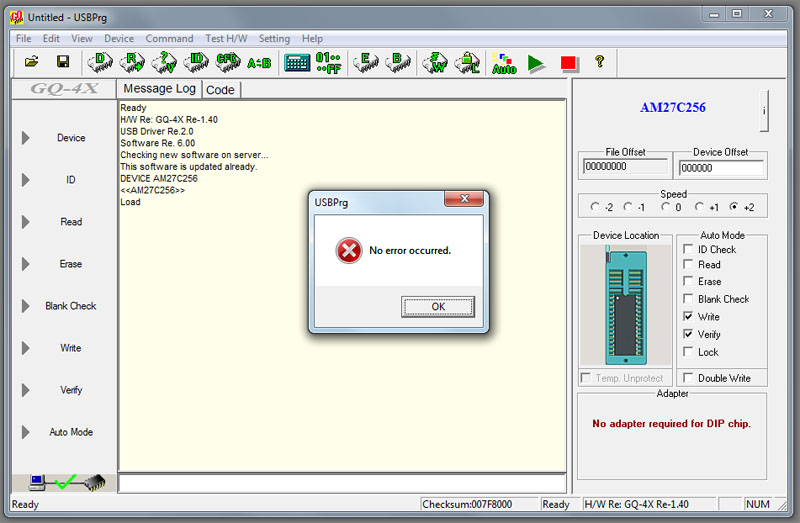Run with the green play arrow
The width and height of the screenshot is (800, 523).
click(x=536, y=64)
